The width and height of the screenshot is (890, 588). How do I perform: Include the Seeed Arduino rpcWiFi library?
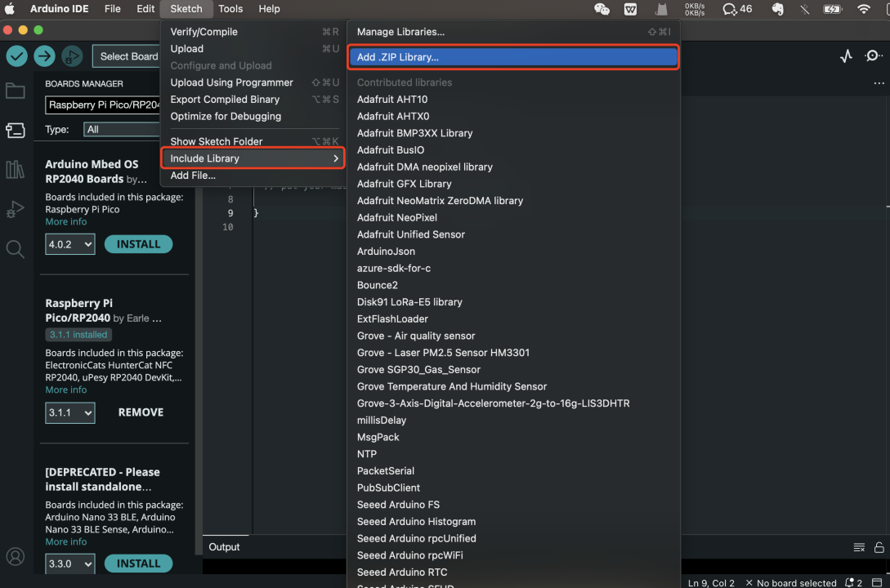click(513, 555)
